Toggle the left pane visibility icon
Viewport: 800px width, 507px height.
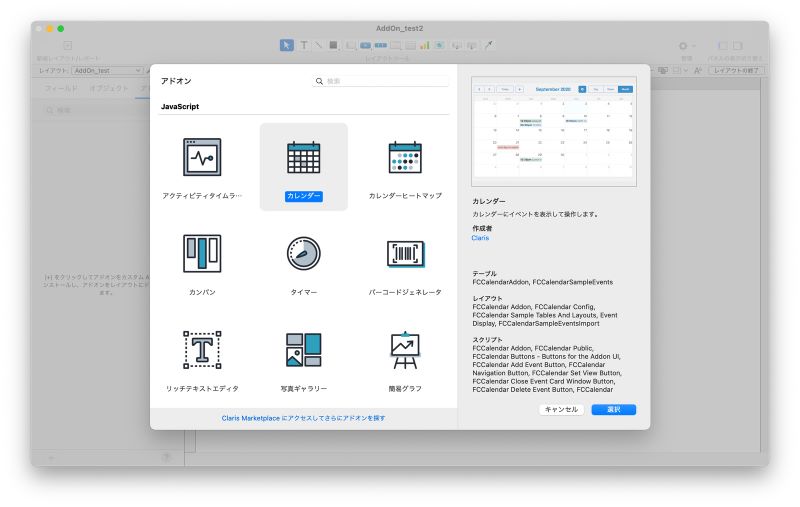click(723, 46)
